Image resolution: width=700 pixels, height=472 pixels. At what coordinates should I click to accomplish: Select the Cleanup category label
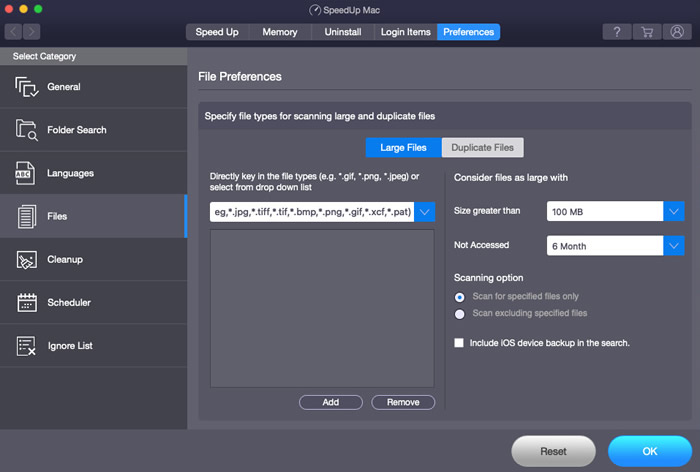pyautogui.click(x=65, y=259)
